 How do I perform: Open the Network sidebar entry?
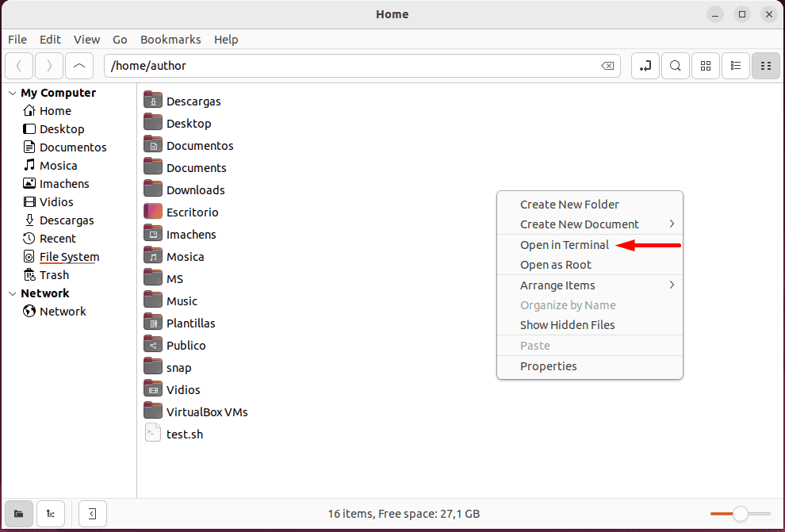coord(55,312)
